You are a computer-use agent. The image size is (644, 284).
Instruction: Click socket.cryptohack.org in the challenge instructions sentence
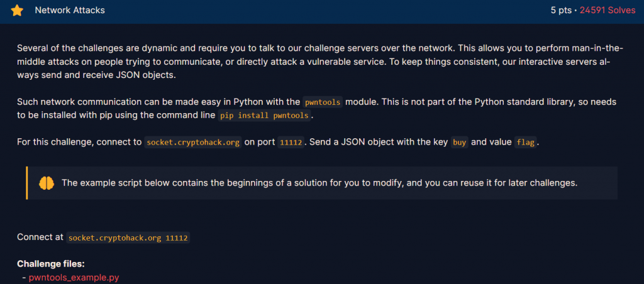pos(192,142)
